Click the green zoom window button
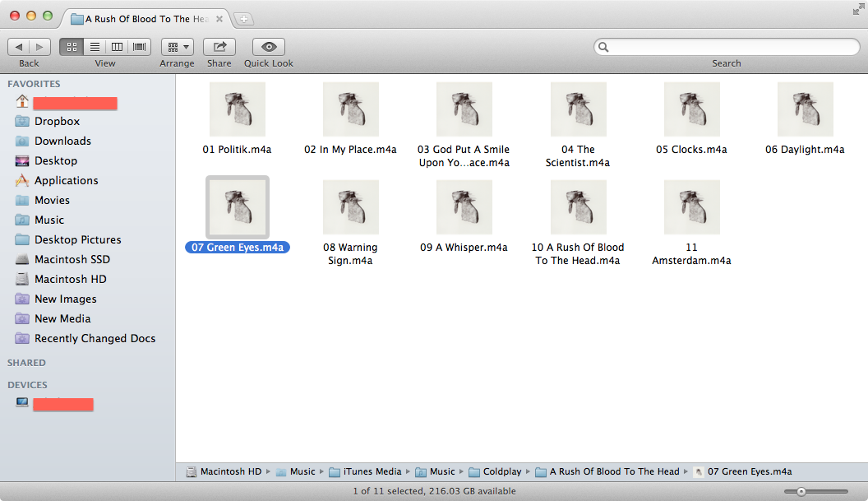Viewport: 868px width, 501px height. 48,16
